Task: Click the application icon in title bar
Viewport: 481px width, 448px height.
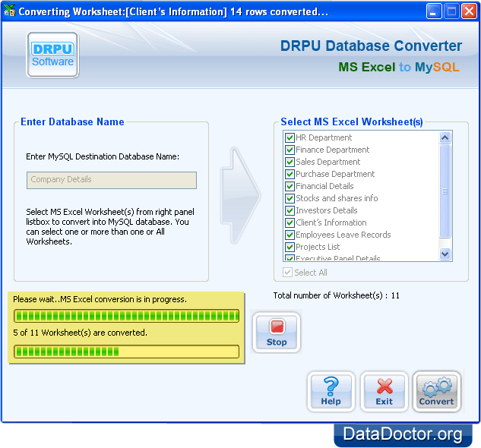Action: (x=10, y=11)
